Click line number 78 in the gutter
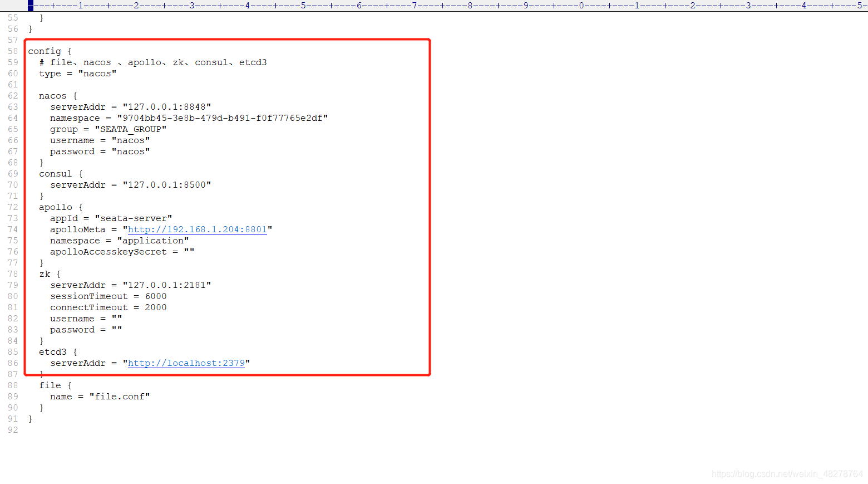The height and width of the screenshot is (484, 868). (13, 274)
